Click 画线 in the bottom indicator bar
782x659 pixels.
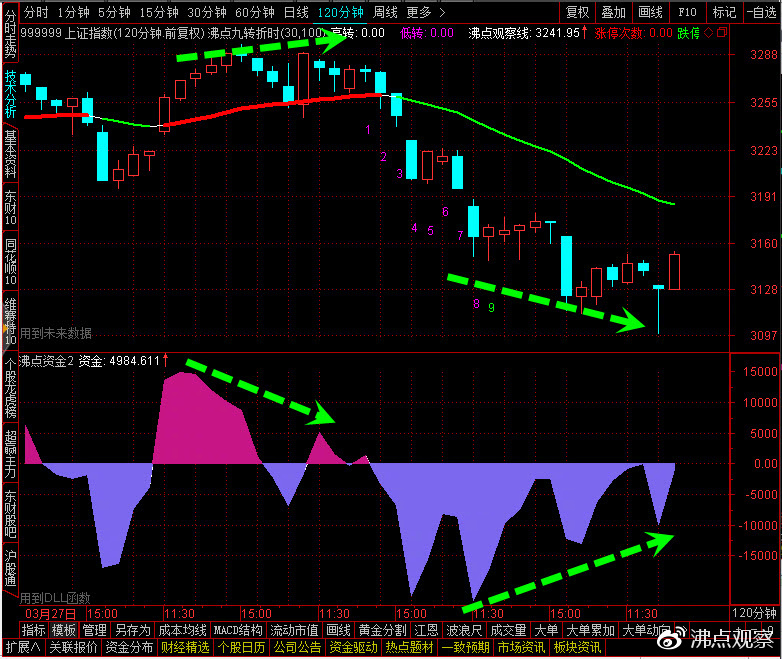338,630
